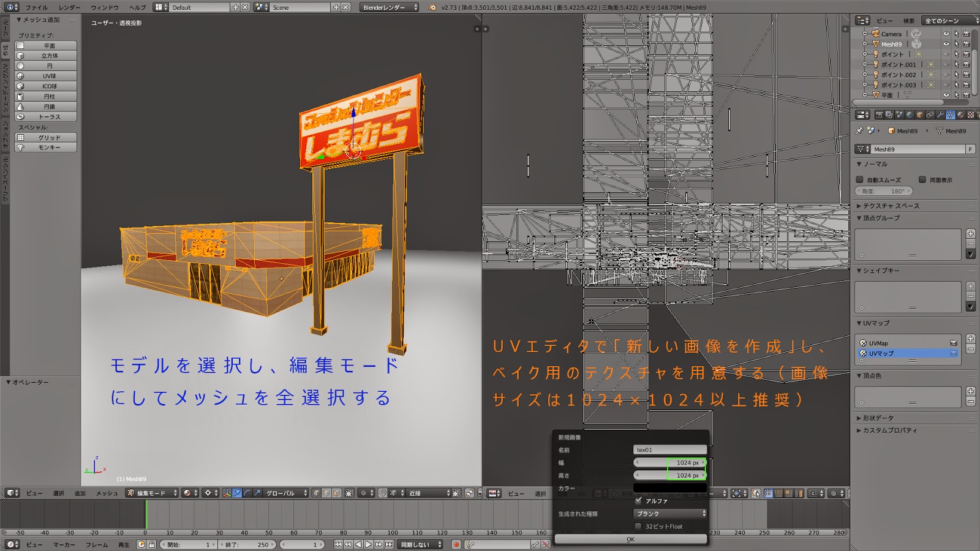Click the F fake user button beside Mesh89
Viewport: 980px width, 551px height.
point(971,149)
